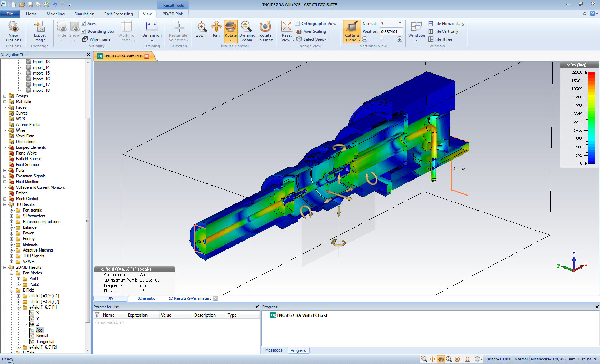Screen dimensions: 600x364
Task: Click Axes Scaling option
Action: point(314,31)
